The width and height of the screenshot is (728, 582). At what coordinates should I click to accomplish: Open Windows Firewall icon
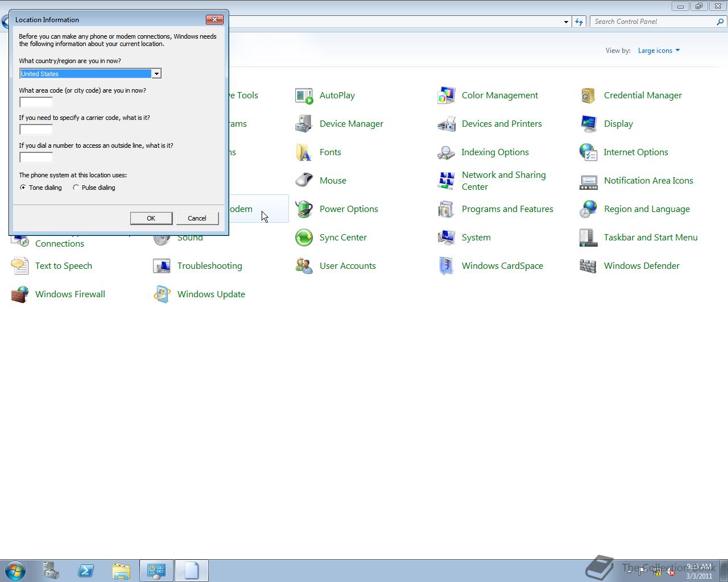20,294
